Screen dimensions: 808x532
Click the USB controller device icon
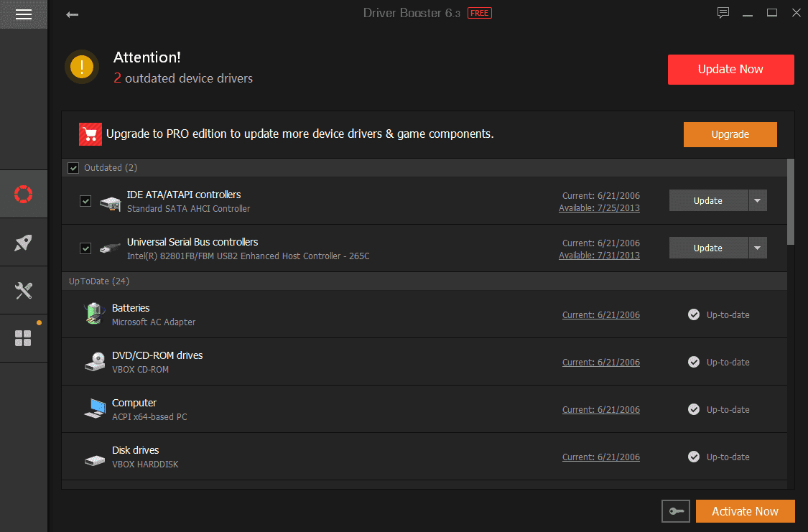[111, 248]
